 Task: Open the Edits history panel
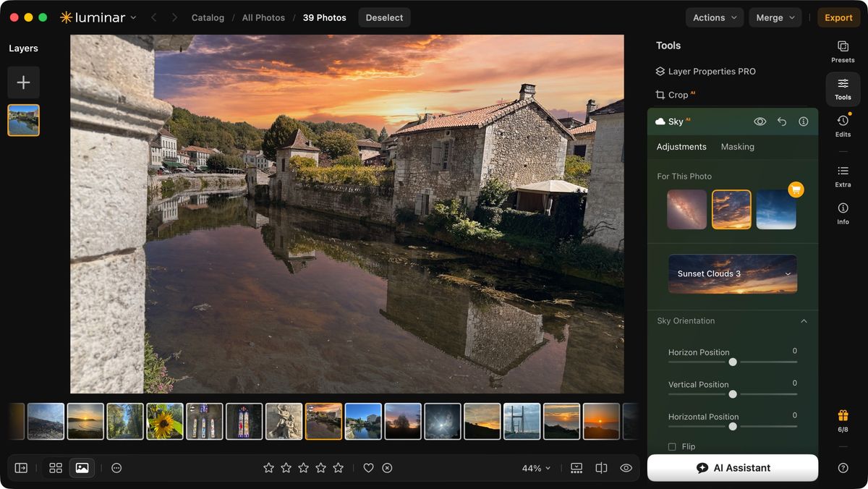point(843,125)
